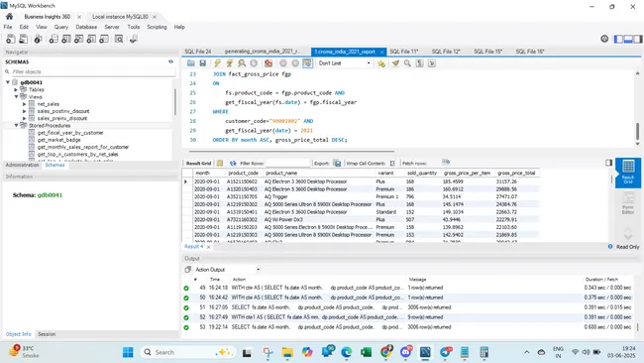Commit the current transaction
This screenshot has height=363, width=644.
(283, 63)
